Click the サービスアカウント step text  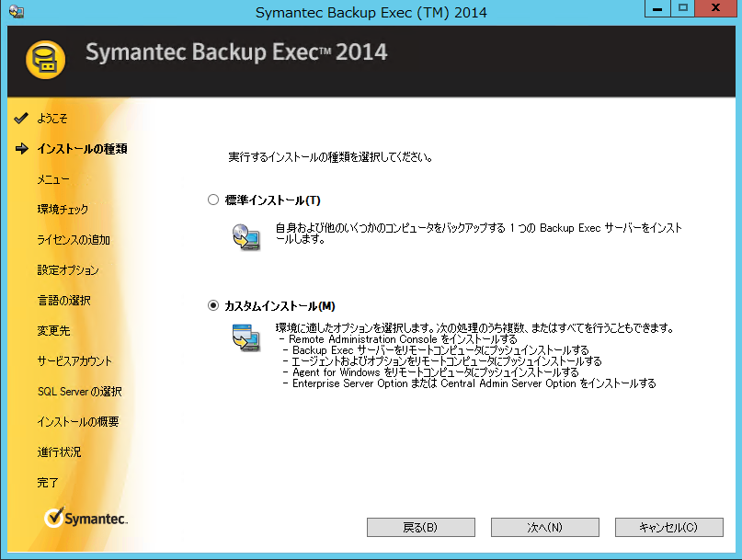74,361
